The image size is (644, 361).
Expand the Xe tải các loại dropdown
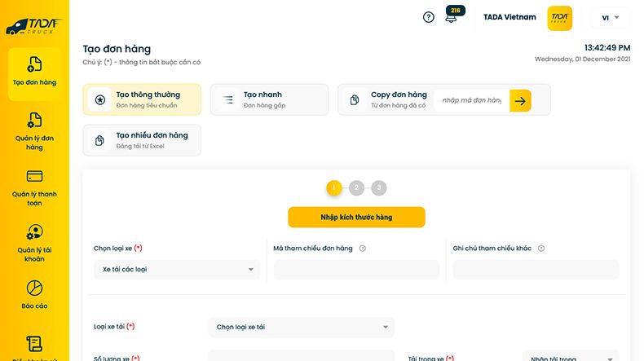click(x=177, y=270)
